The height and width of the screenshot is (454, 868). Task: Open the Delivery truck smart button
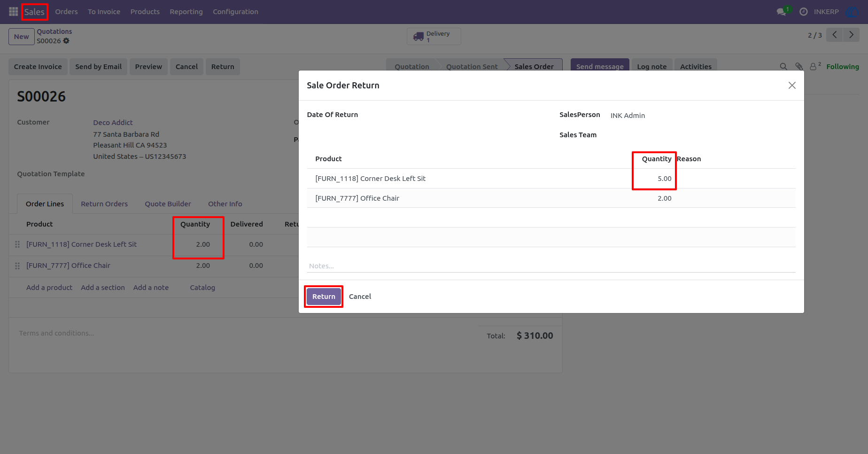pos(434,36)
